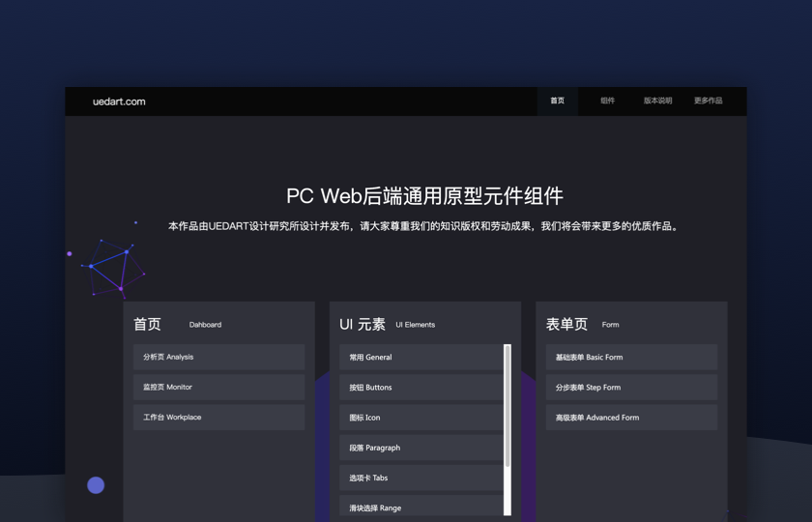This screenshot has width=812, height=522.
Task: Open 常用 General elements
Action: [421, 358]
